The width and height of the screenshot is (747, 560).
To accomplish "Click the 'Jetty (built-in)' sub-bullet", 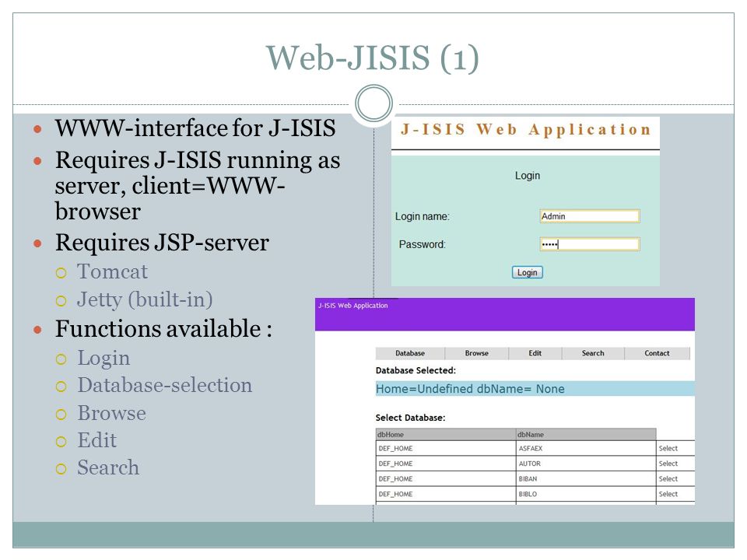I will tap(145, 300).
